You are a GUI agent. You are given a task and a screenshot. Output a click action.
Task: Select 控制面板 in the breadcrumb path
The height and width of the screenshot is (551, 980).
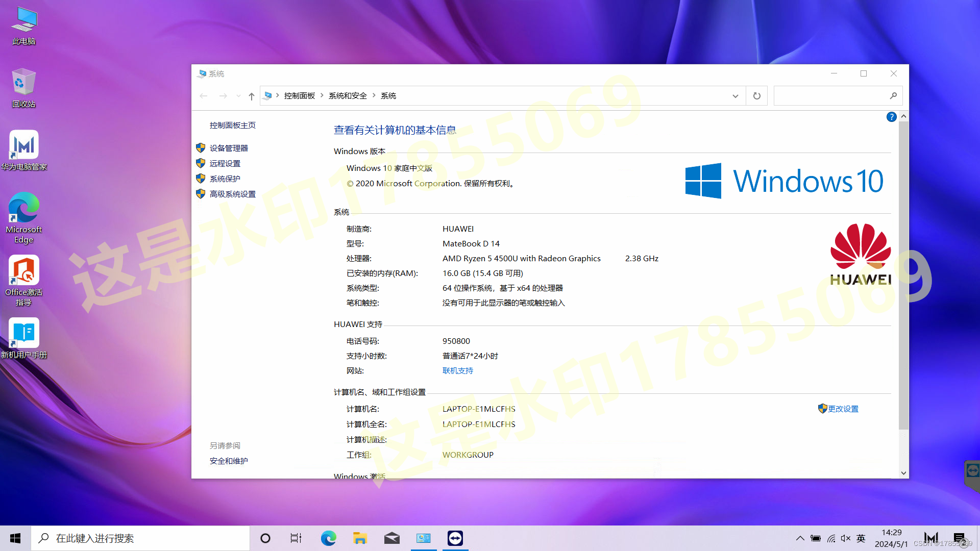click(x=299, y=96)
